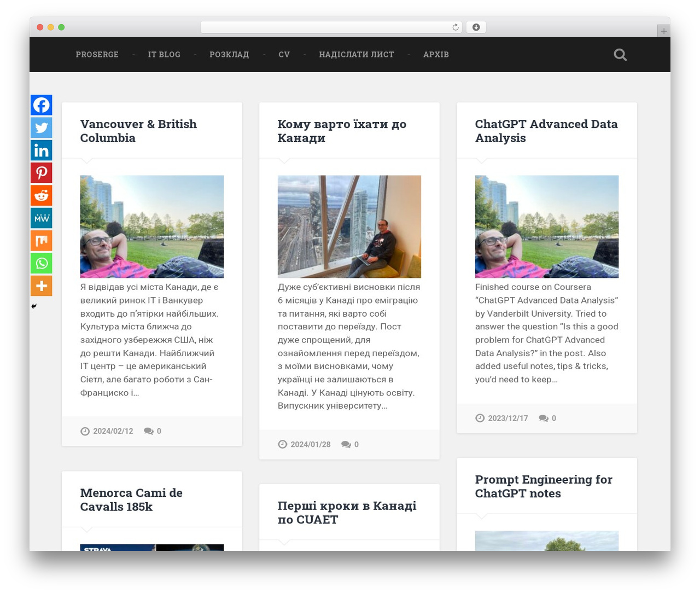The image size is (700, 593).
Task: Hide the social sharing sidebar arrow
Action: tap(34, 306)
